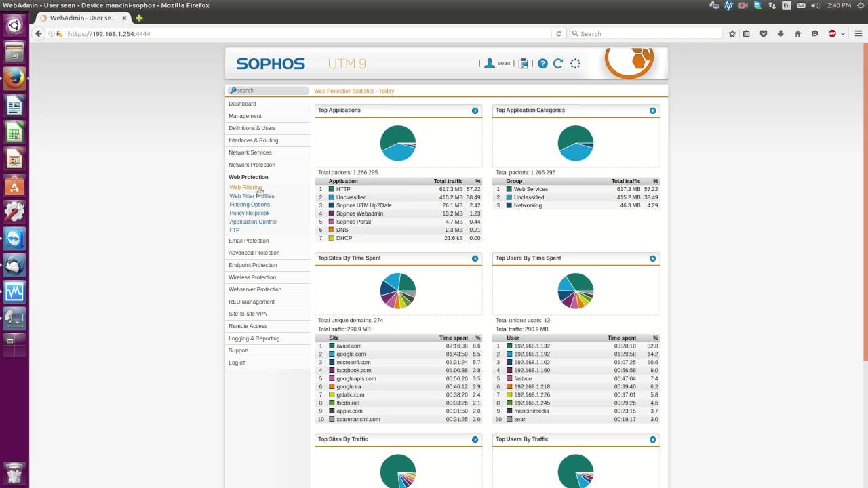Expand Definitions & Users menu
Viewport: 868px width, 488px height.
tap(268, 128)
